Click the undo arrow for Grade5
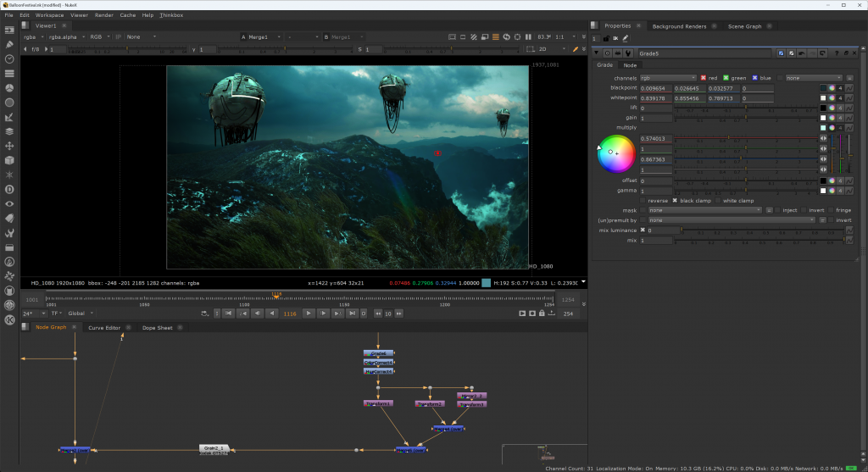 (x=801, y=53)
